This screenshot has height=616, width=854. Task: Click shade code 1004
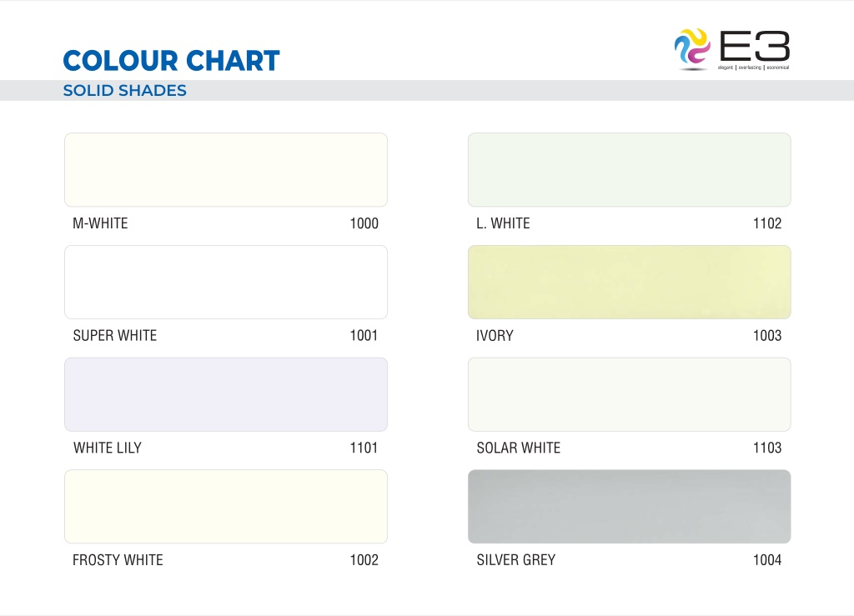pos(767,560)
